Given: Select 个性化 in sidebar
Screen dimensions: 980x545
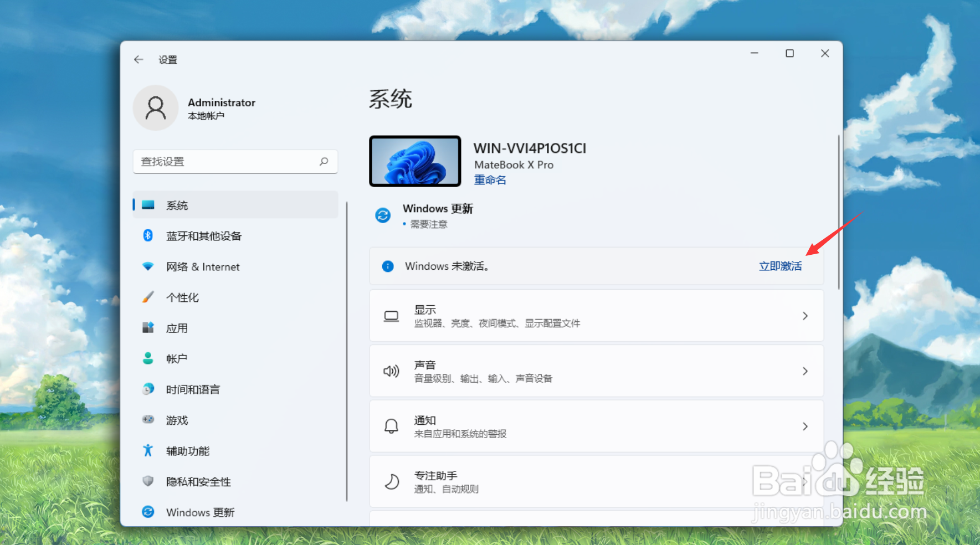Looking at the screenshot, I should tap(235, 297).
